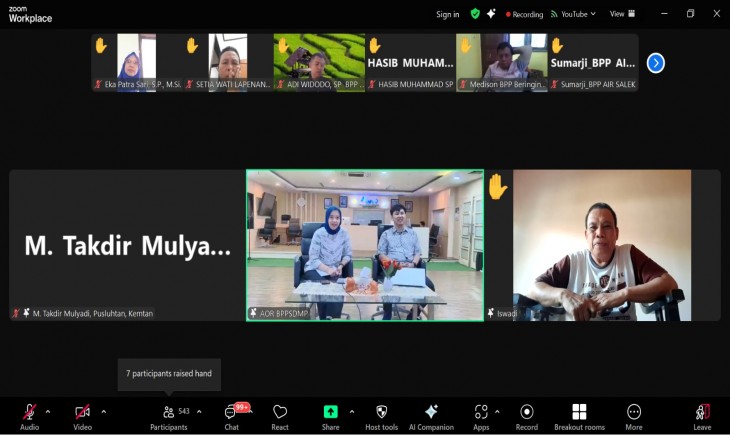730x435 pixels.
Task: Open the React emoji menu
Action: pos(280,416)
